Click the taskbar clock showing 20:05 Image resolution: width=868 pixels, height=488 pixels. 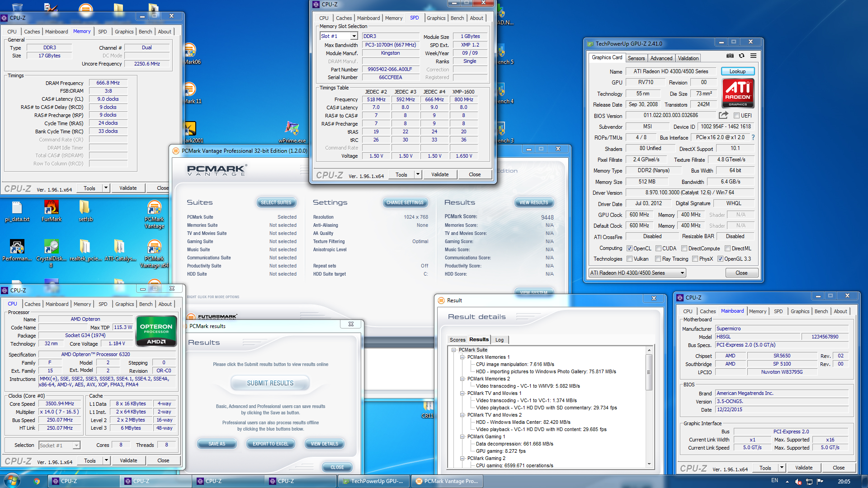(x=844, y=481)
